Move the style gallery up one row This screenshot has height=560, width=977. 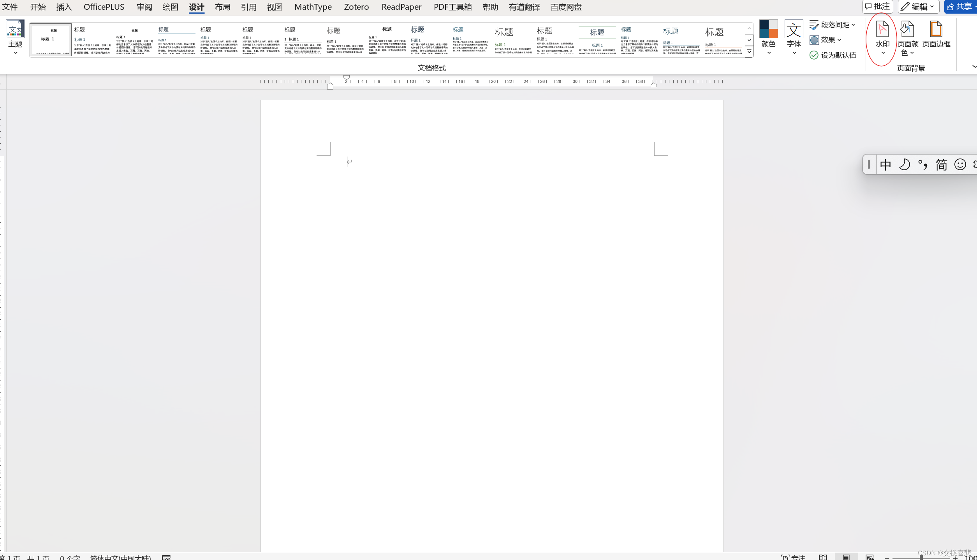[x=749, y=28]
